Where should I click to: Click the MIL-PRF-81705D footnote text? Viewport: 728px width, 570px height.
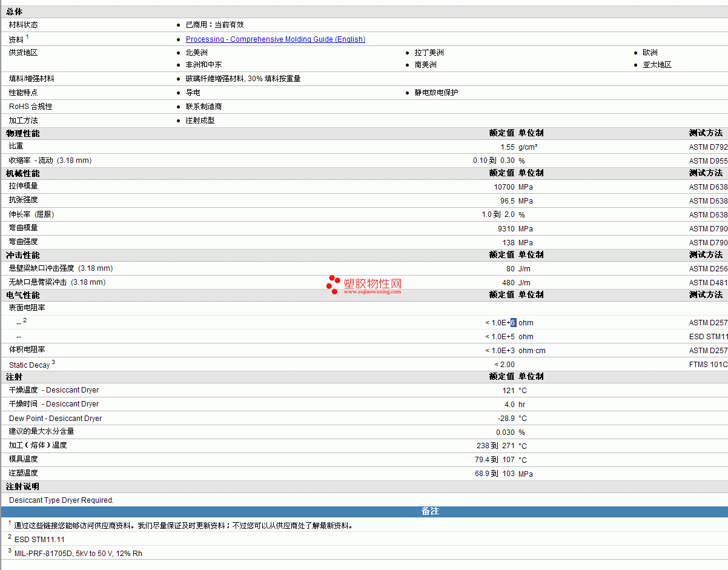pos(78,554)
